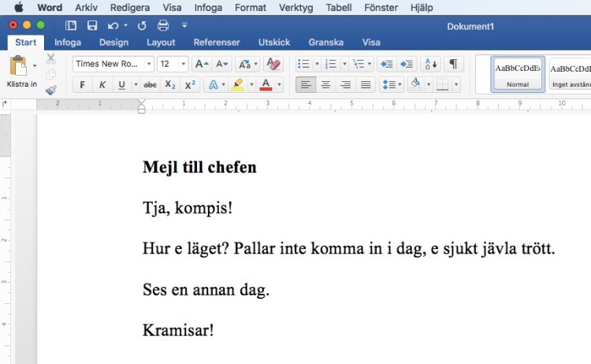591x364 pixels.
Task: Switch to the Referenser ribbon tab
Action: 217,43
